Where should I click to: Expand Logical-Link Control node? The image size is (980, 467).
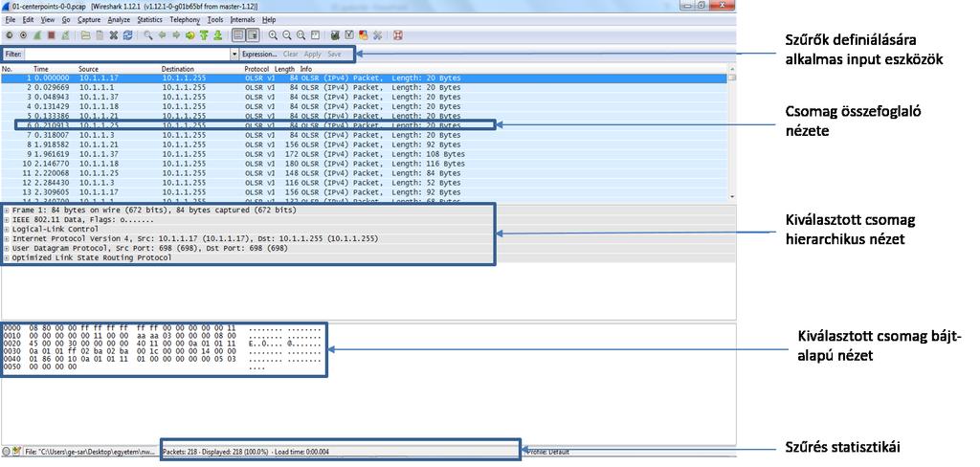[7, 230]
